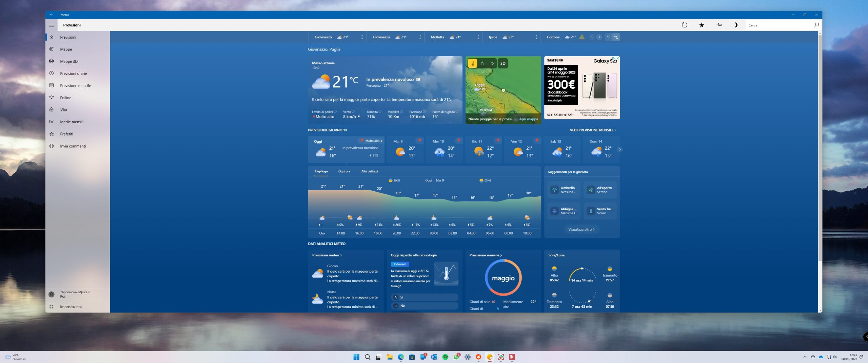
Task: Select the Mar 9 forecast day
Action: click(x=405, y=150)
